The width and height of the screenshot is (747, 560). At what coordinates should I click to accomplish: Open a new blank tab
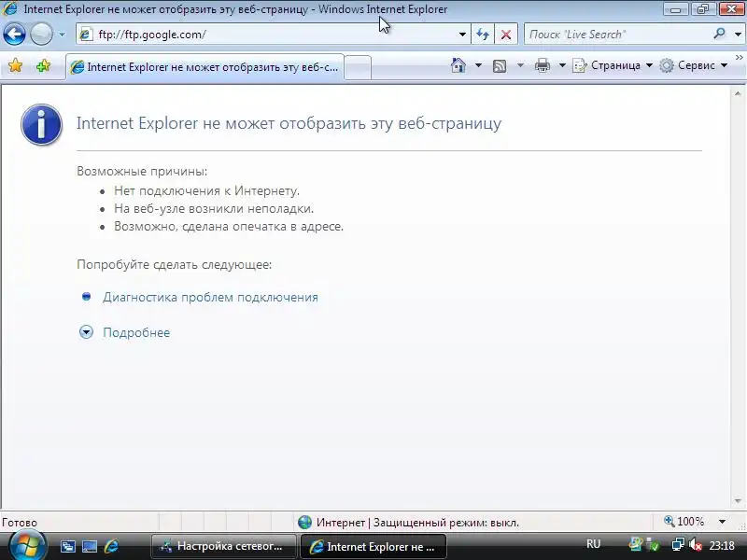tap(358, 67)
